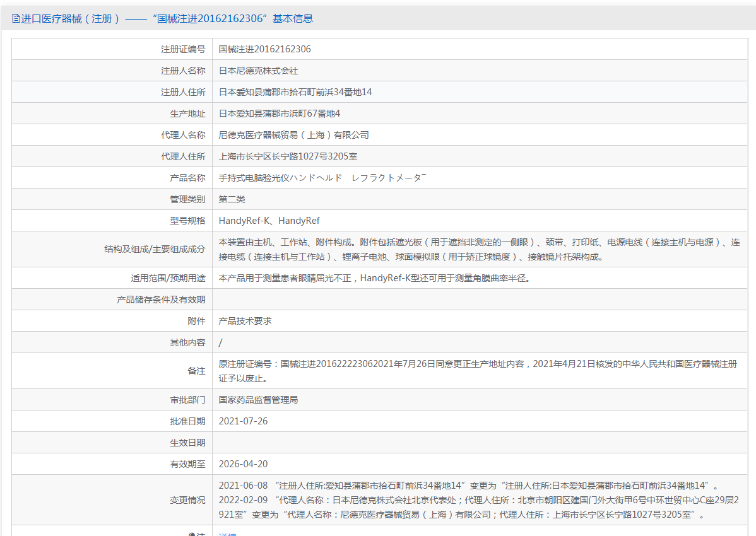Click management category value 第二类
The height and width of the screenshot is (536, 756).
pos(232,199)
